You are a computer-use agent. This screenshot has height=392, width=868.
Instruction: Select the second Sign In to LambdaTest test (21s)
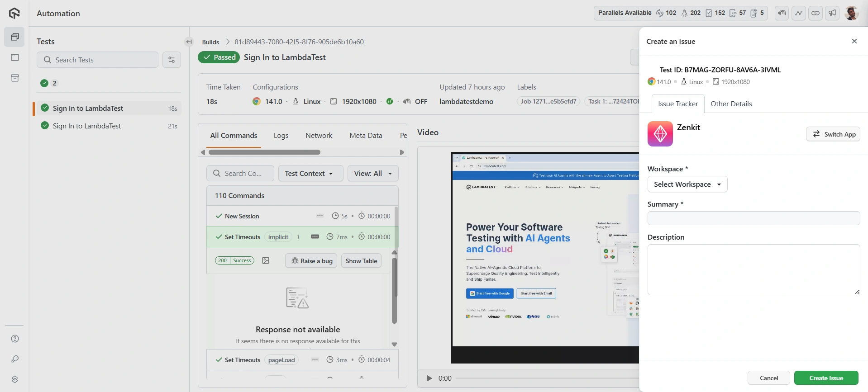(x=87, y=126)
